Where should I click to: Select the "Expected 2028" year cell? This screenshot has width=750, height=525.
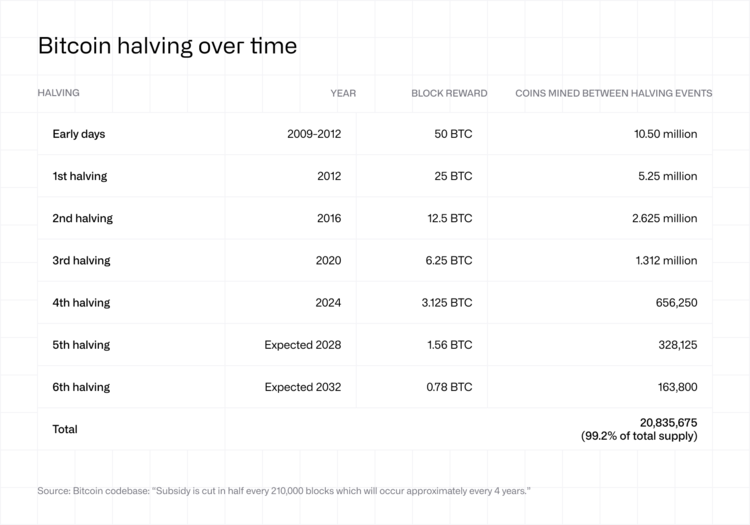(x=303, y=345)
